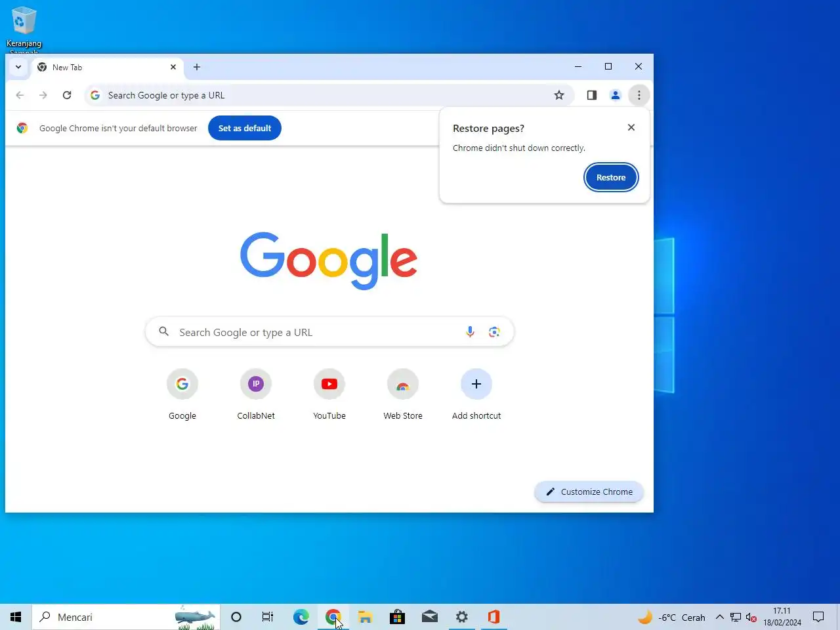The image size is (840, 630).
Task: Click Chrome icon in taskbar
Action: click(x=333, y=617)
